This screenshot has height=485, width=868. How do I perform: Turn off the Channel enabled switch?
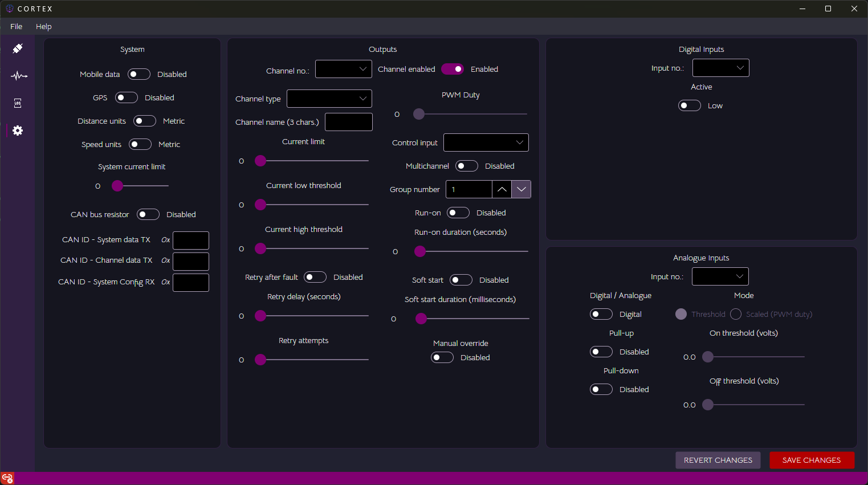coord(453,69)
